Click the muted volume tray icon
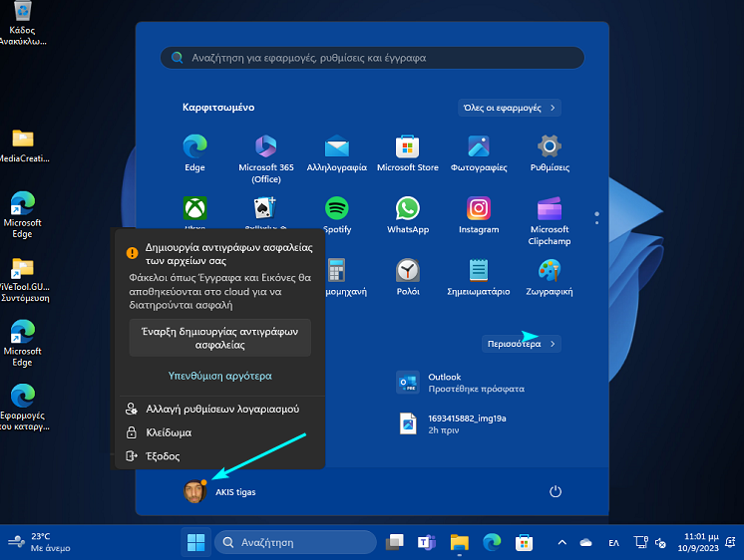 point(660,543)
